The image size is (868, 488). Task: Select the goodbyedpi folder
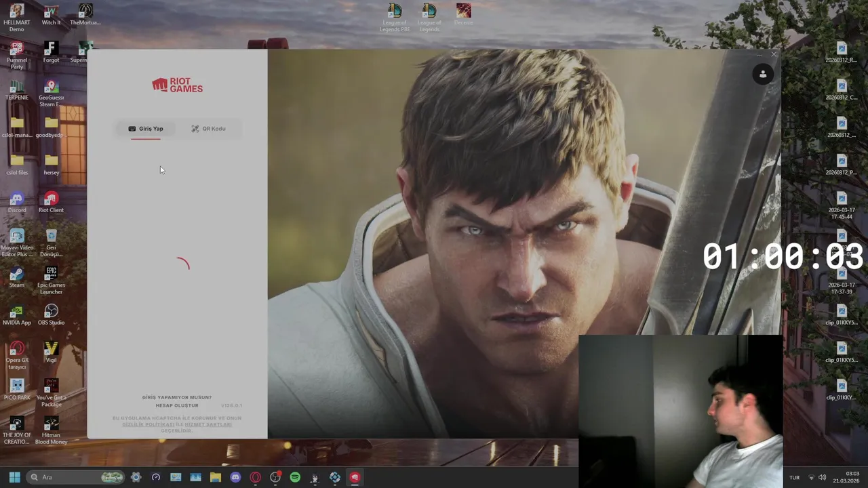click(51, 127)
